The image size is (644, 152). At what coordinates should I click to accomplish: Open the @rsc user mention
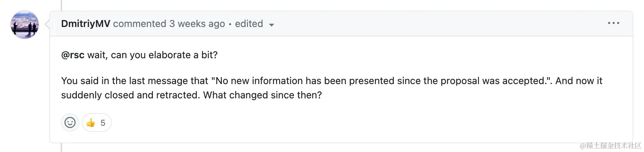coord(73,55)
